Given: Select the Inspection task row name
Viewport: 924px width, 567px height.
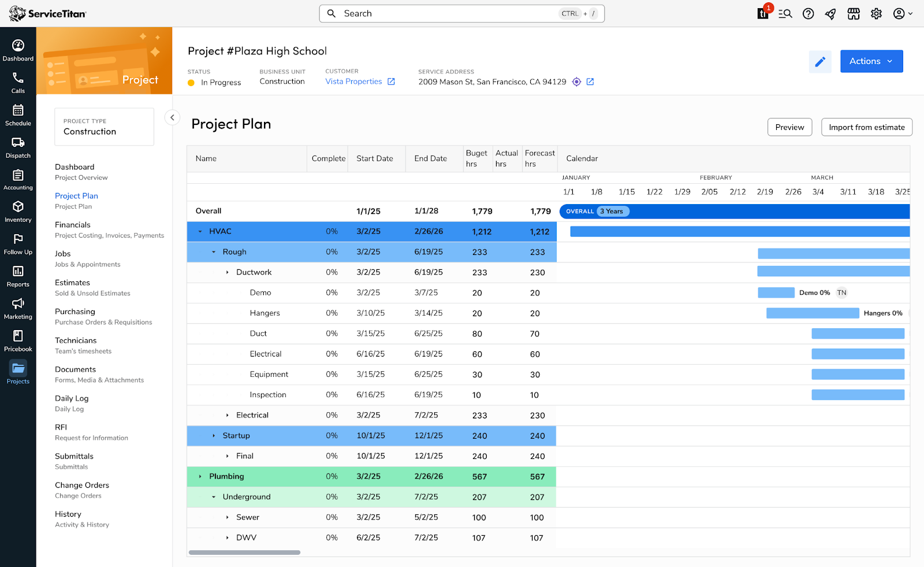Looking at the screenshot, I should tap(268, 395).
